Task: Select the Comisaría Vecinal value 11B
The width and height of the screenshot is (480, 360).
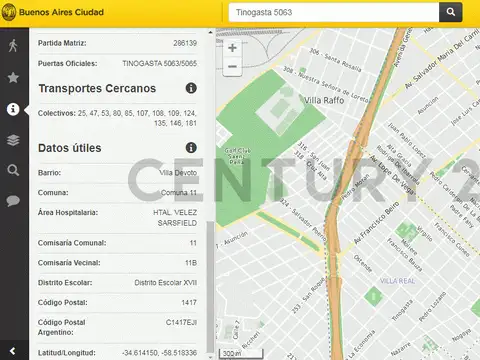Action: (191, 263)
